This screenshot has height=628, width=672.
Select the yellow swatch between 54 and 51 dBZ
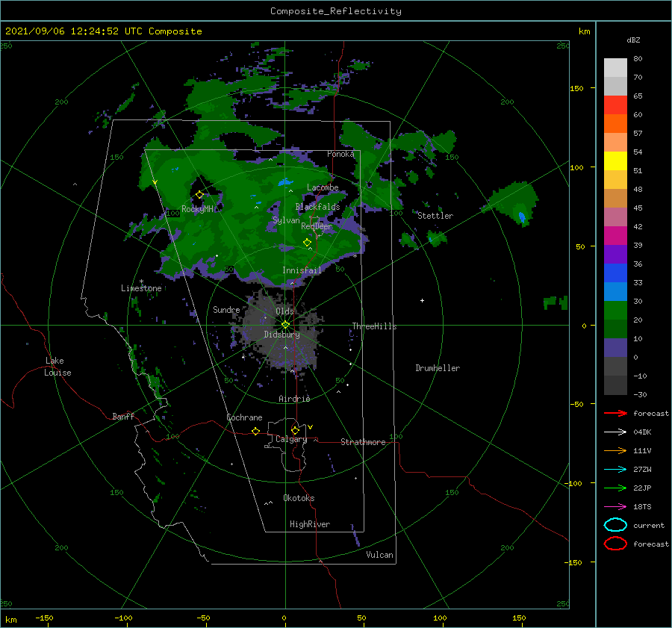coord(615,161)
